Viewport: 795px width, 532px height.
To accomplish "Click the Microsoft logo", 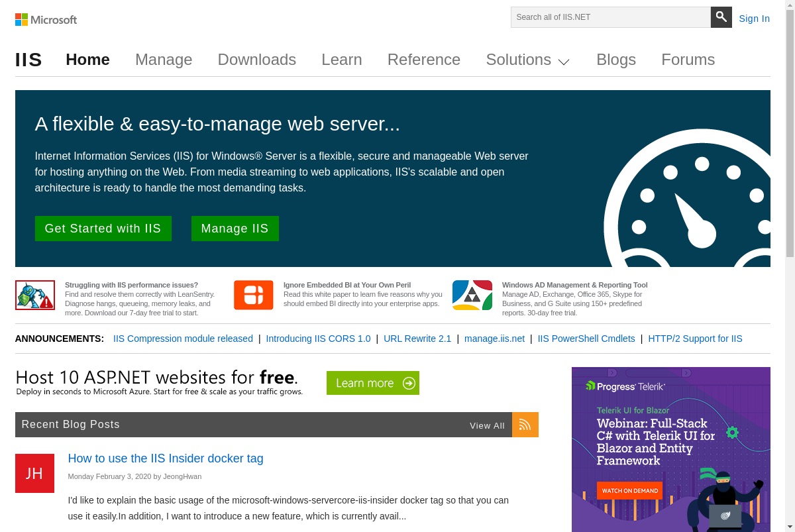I will [x=46, y=19].
